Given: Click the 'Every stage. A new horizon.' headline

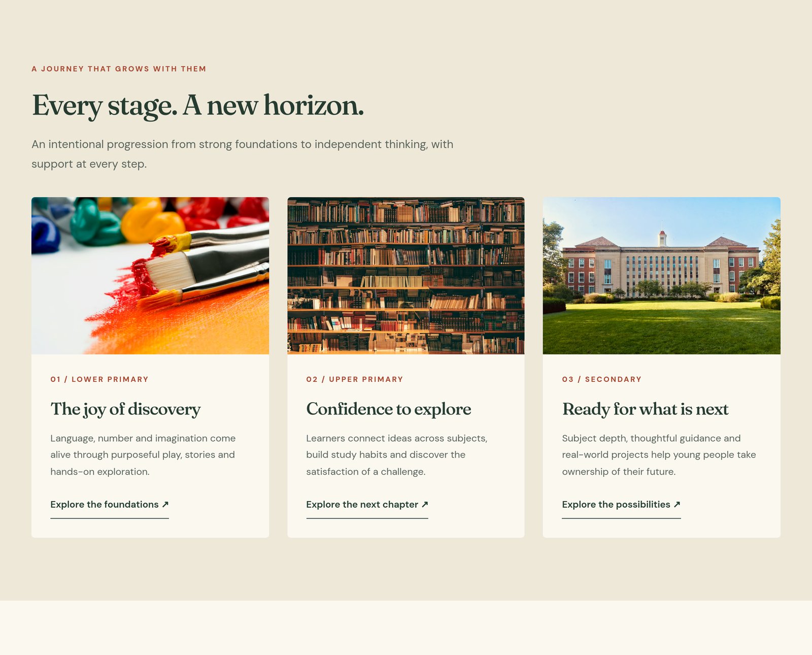Looking at the screenshot, I should pyautogui.click(x=198, y=106).
